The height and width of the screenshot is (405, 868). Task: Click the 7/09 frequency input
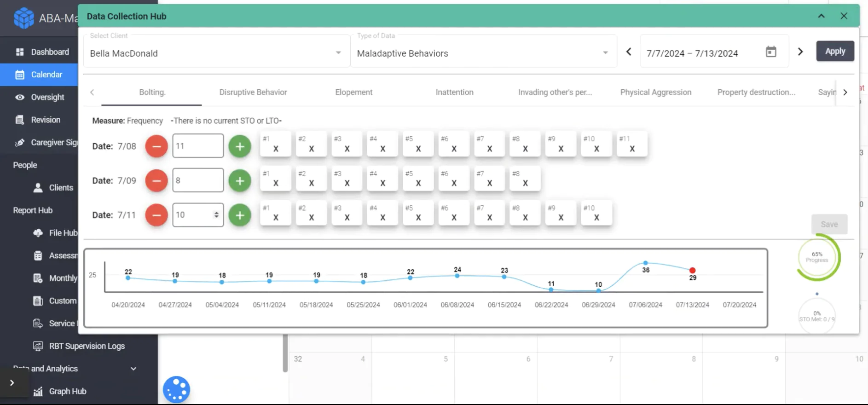coord(198,180)
